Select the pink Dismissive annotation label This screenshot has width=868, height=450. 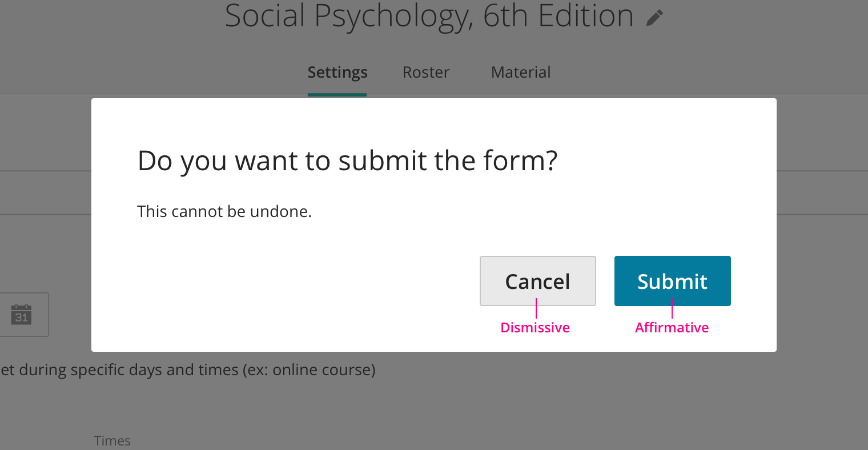coord(535,328)
